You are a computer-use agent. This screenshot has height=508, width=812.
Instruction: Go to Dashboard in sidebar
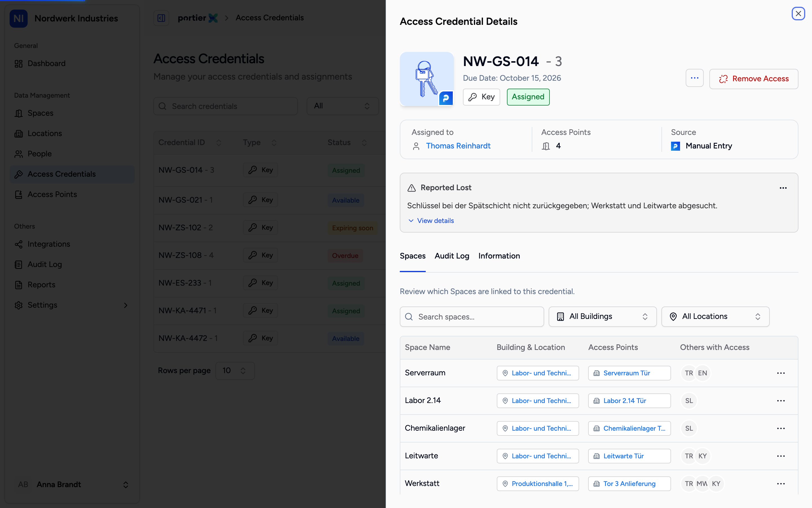tap(72, 63)
